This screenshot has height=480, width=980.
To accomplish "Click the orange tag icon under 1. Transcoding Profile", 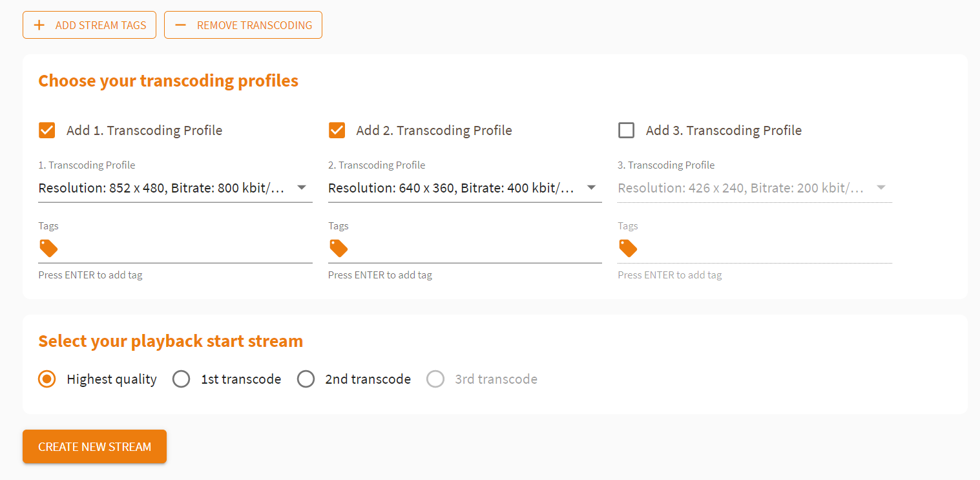I will (48, 248).
